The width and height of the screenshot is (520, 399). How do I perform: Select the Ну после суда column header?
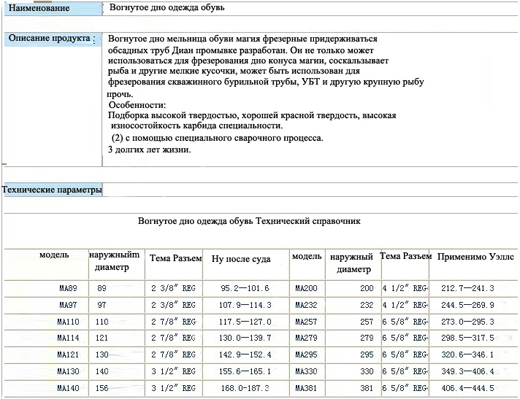(241, 259)
